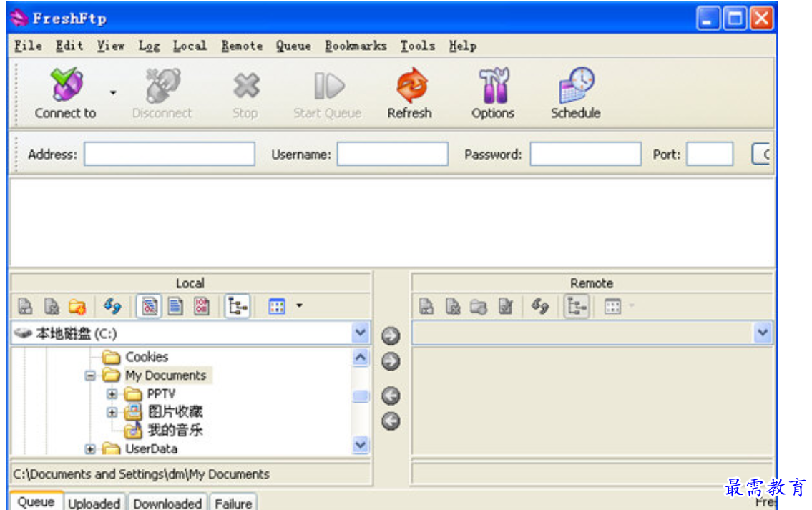This screenshot has width=812, height=510.
Task: Switch to the Uploaded tab
Action: pos(94,502)
